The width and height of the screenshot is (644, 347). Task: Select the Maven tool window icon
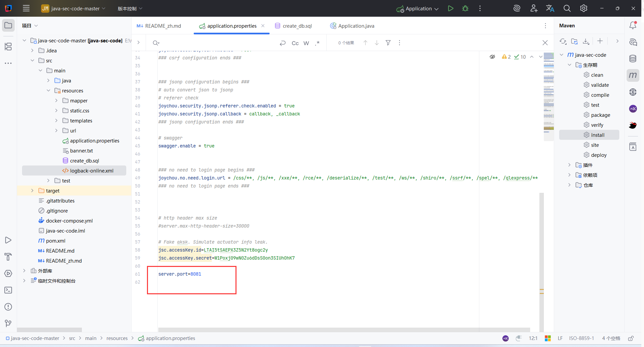coord(633,75)
